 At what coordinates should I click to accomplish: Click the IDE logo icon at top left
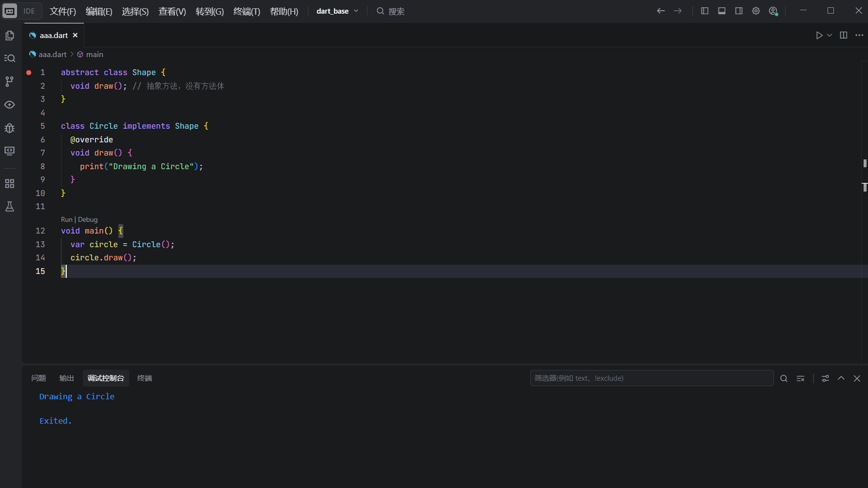click(x=10, y=11)
